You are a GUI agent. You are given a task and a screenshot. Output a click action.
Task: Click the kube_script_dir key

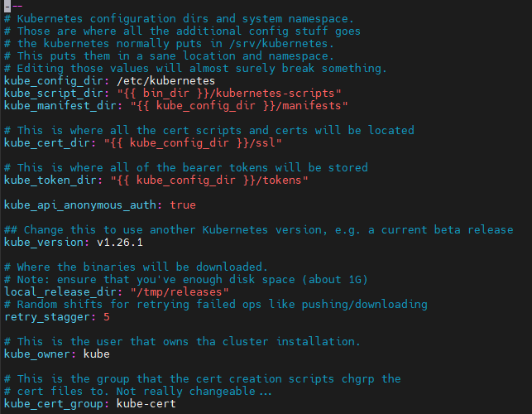tap(53, 94)
